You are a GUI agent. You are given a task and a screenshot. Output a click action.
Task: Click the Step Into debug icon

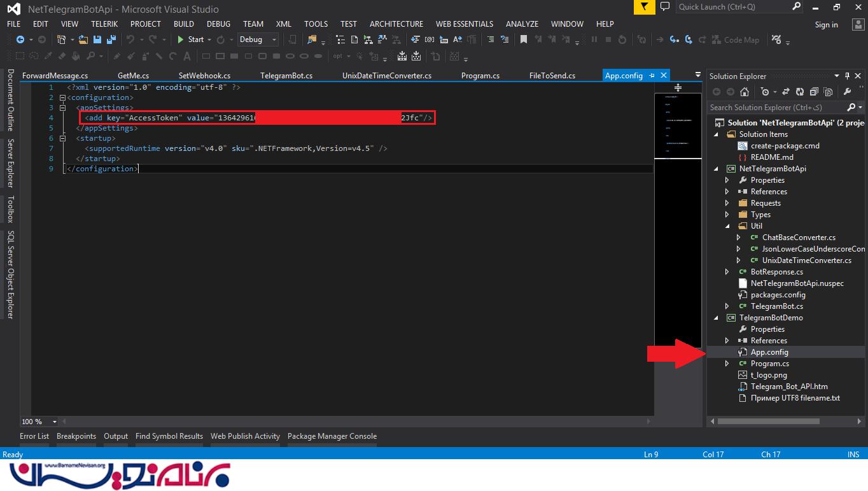(x=675, y=39)
